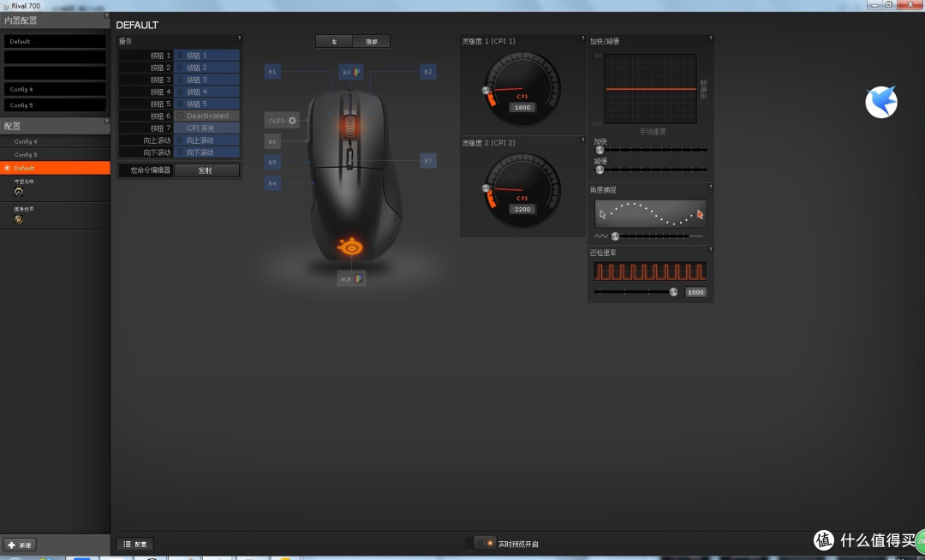This screenshot has width=925, height=560.
Task: Click the third empty onboard slot
Action: 55,73
